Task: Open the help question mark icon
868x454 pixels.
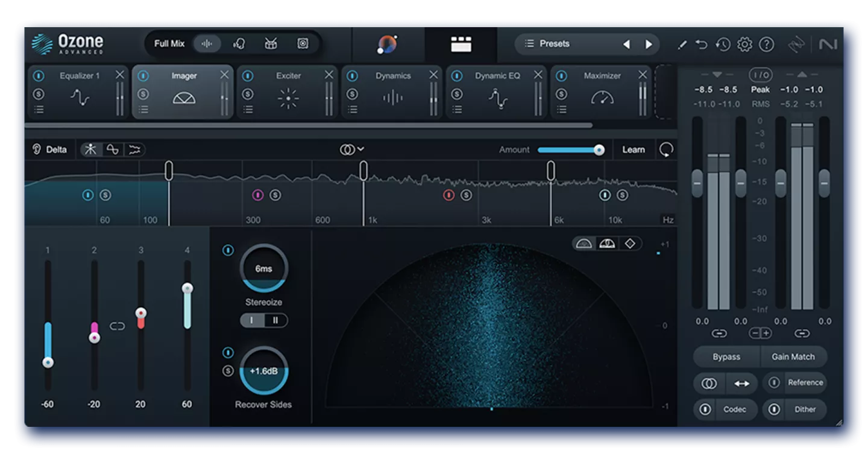Action: [x=766, y=44]
